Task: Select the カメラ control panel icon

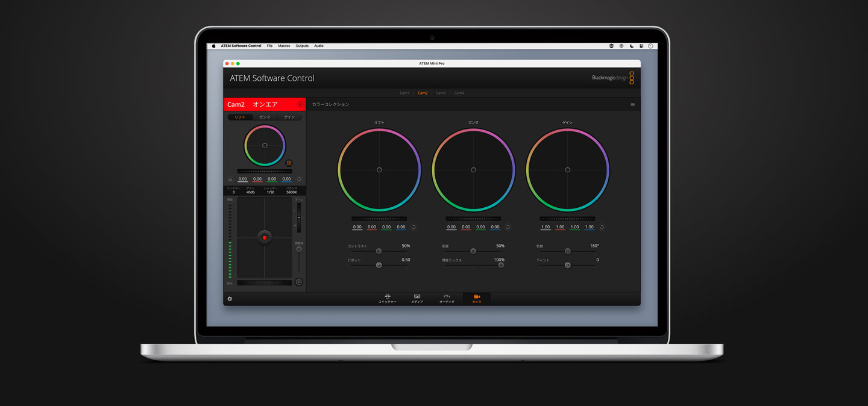Action: tap(476, 298)
